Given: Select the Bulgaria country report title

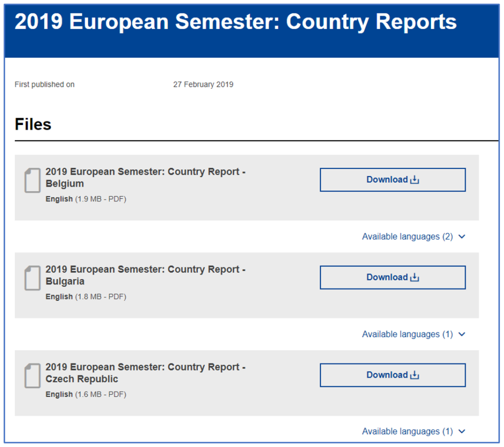Looking at the screenshot, I should [x=145, y=275].
